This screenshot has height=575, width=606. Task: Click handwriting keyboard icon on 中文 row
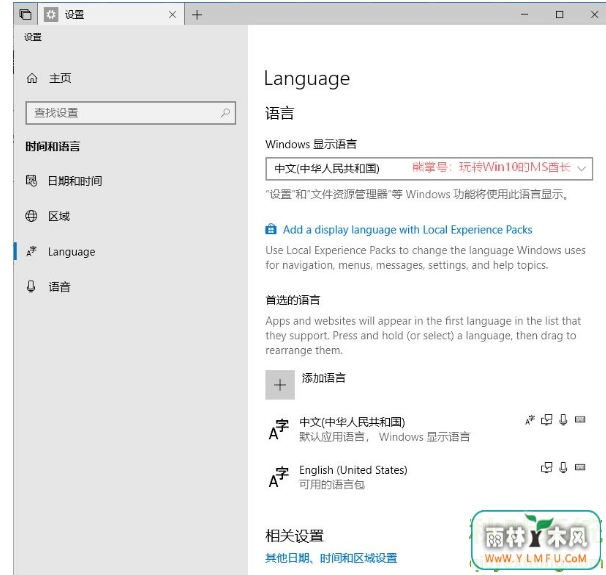tap(580, 419)
